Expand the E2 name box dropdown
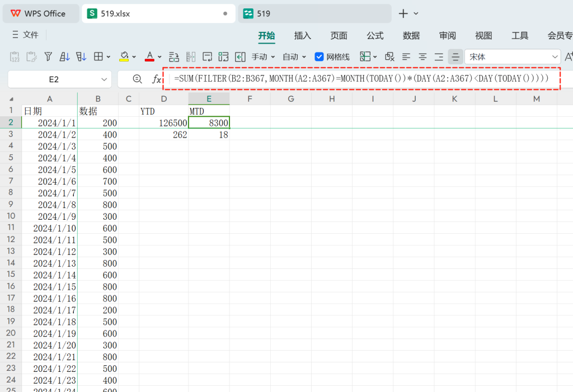This screenshot has height=392, width=573. pos(104,79)
